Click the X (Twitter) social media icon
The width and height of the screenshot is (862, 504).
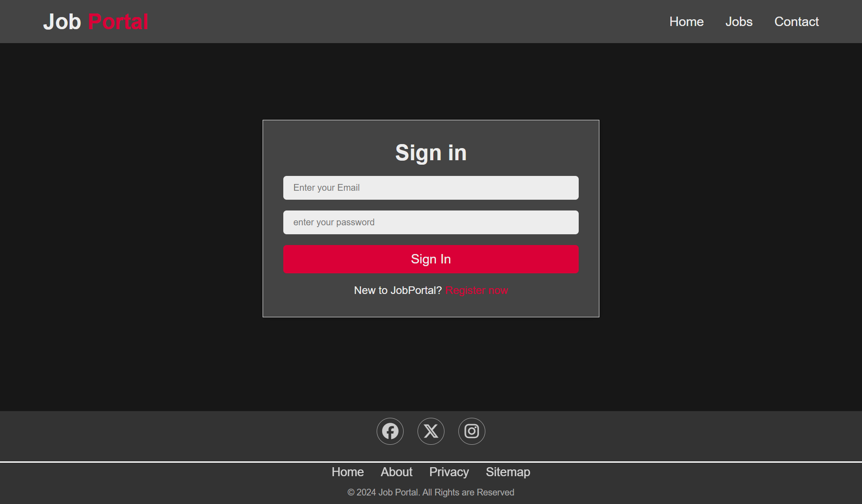pyautogui.click(x=431, y=431)
